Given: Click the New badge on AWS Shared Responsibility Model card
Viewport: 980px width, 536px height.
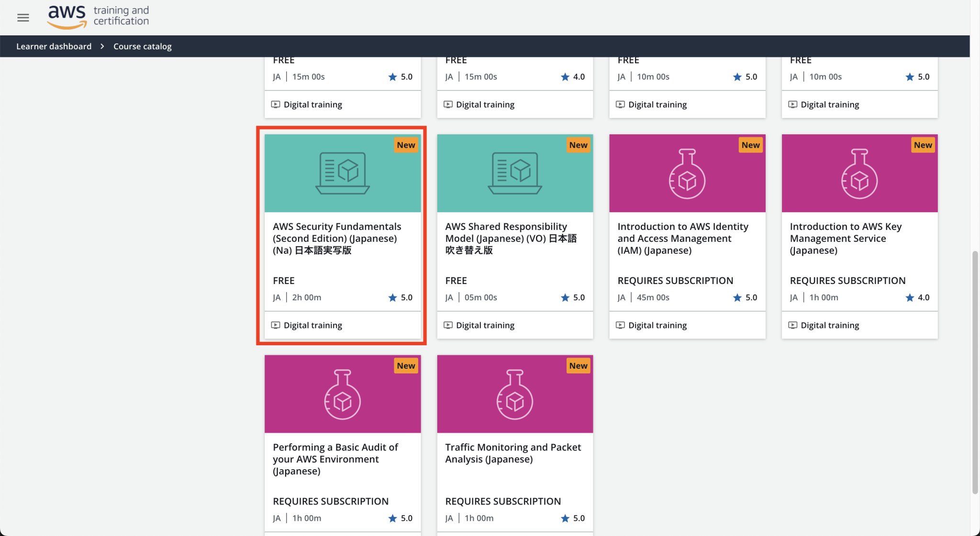Looking at the screenshot, I should pyautogui.click(x=578, y=145).
